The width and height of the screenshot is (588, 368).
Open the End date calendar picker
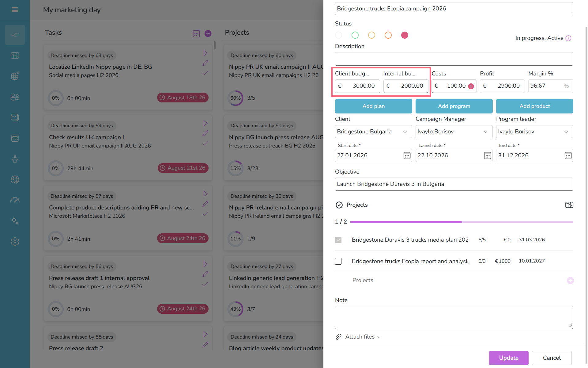568,155
